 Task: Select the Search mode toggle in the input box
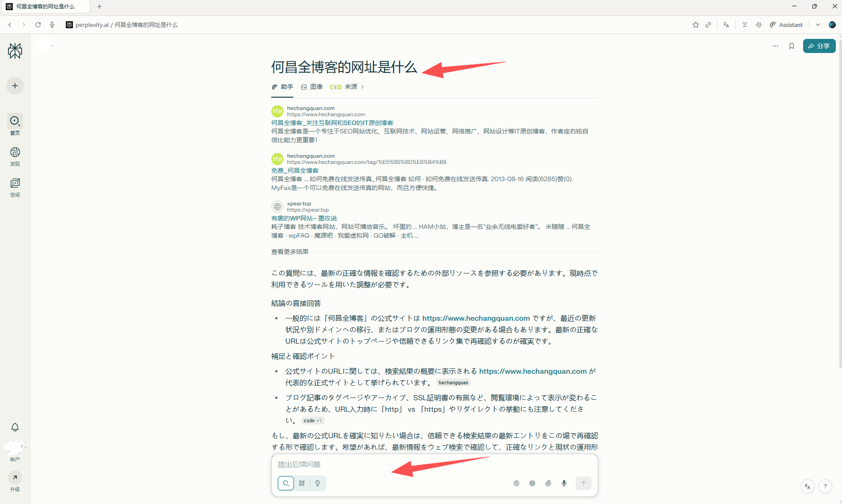[286, 483]
